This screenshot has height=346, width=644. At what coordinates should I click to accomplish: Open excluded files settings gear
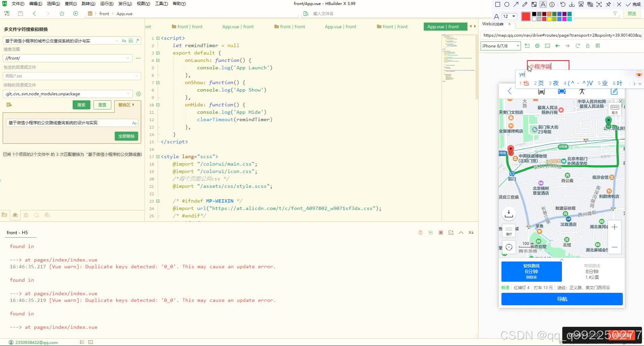pyautogui.click(x=138, y=94)
